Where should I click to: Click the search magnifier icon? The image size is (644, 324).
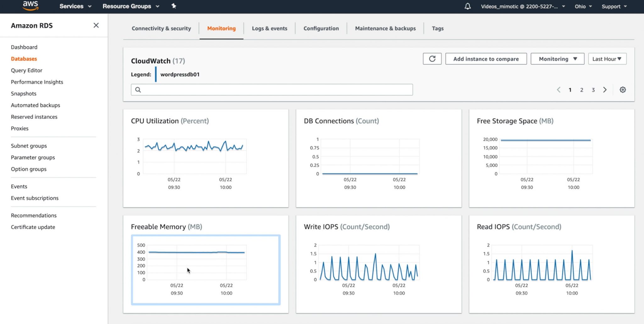coord(138,90)
